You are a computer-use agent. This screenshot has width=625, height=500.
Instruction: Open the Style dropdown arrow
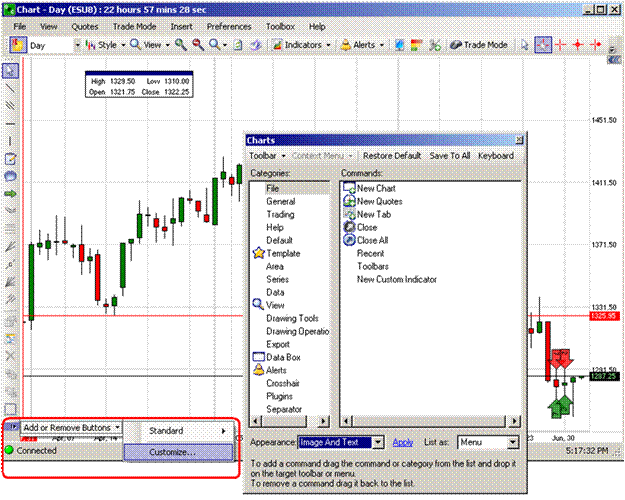(x=123, y=45)
